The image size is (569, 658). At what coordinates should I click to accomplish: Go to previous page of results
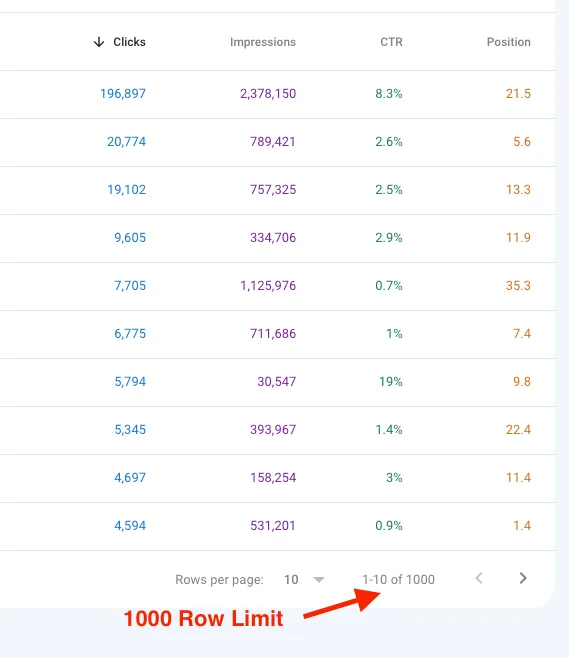[479, 578]
